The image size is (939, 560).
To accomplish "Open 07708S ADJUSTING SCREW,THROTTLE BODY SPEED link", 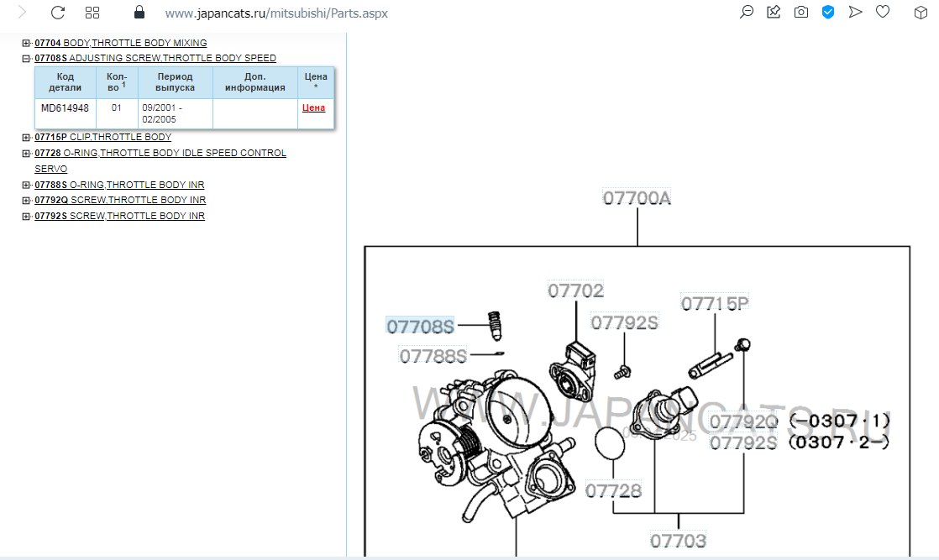I will (x=155, y=58).
